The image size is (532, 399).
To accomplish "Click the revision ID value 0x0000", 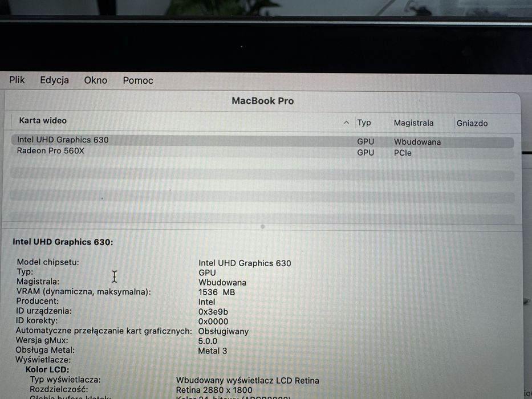I will click(x=213, y=321).
